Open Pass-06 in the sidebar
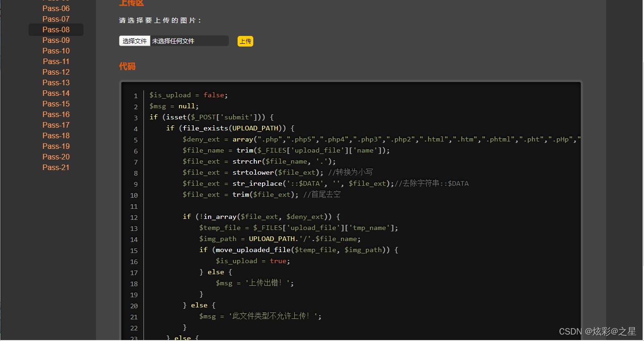Image resolution: width=644 pixels, height=341 pixels. click(56, 8)
